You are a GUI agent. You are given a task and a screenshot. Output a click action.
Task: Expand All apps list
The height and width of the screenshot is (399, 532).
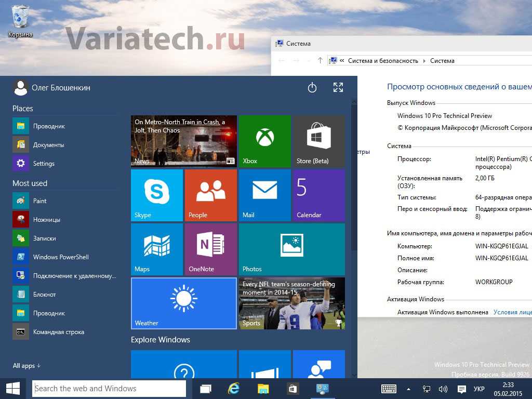point(26,365)
